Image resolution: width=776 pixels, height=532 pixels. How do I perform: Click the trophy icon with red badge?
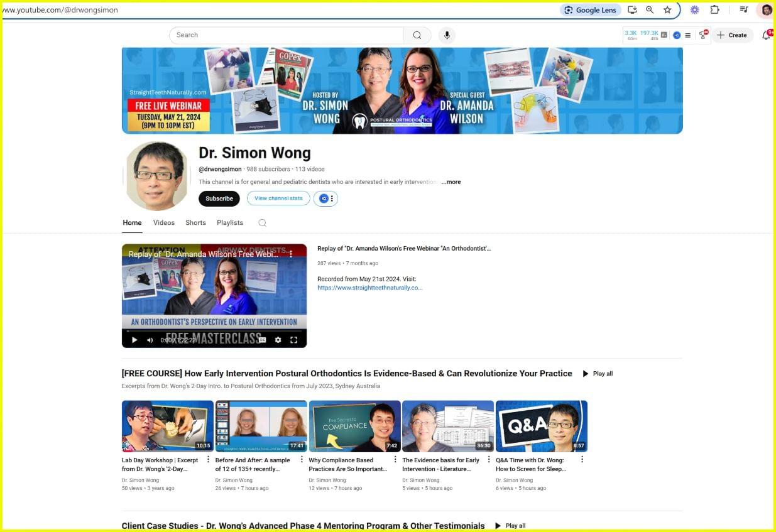click(703, 35)
